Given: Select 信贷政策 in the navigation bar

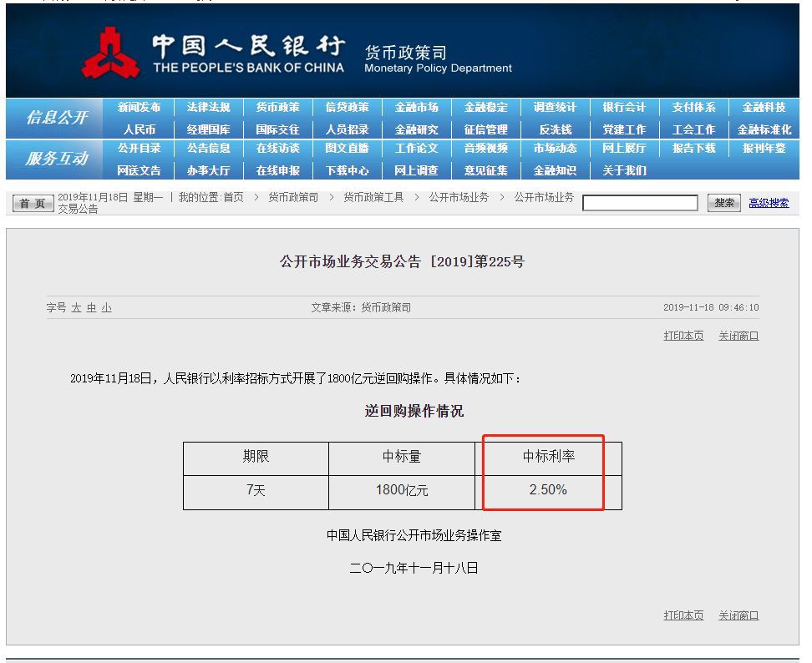Looking at the screenshot, I should click(x=347, y=108).
